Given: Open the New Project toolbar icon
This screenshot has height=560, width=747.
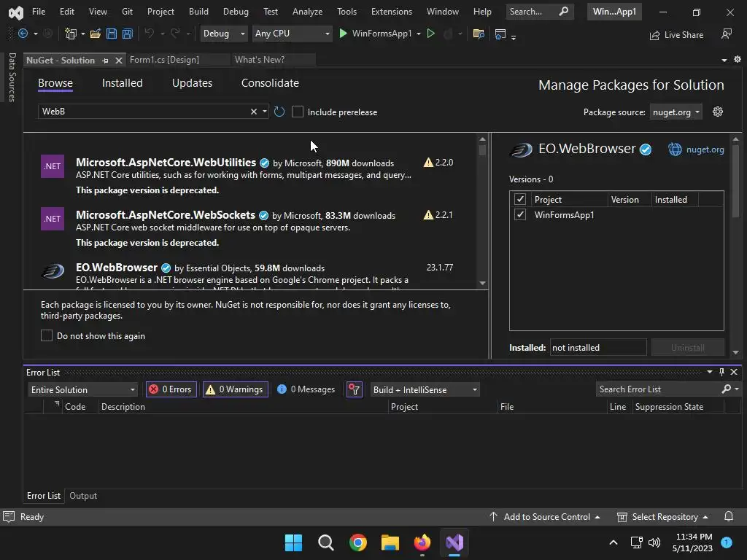Looking at the screenshot, I should (x=71, y=34).
